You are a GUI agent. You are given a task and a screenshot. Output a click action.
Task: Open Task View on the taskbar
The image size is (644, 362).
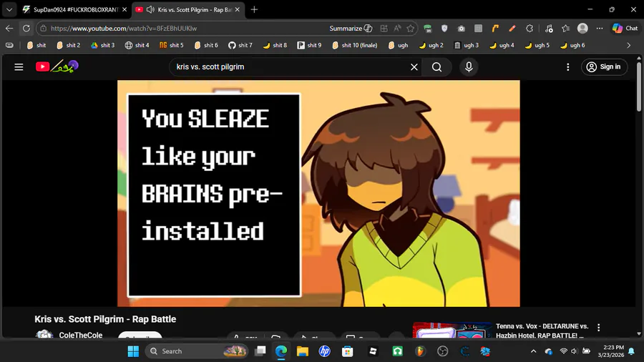[x=260, y=351]
